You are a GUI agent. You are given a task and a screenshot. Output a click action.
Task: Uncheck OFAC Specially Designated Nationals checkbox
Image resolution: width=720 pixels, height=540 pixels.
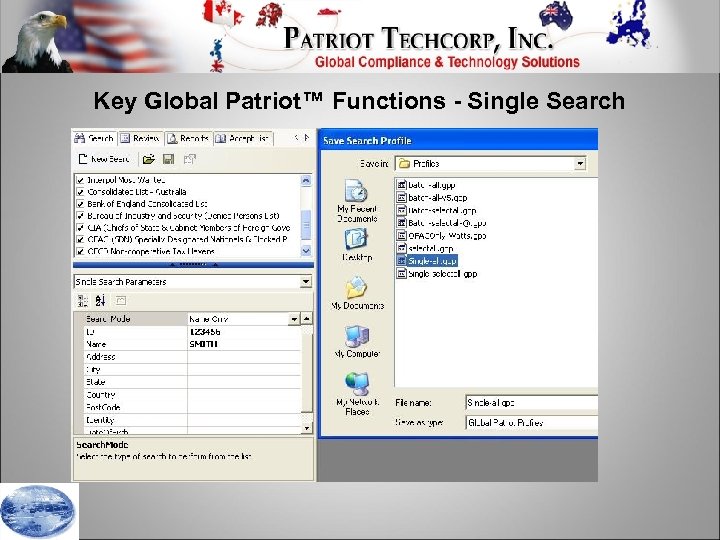coord(80,240)
